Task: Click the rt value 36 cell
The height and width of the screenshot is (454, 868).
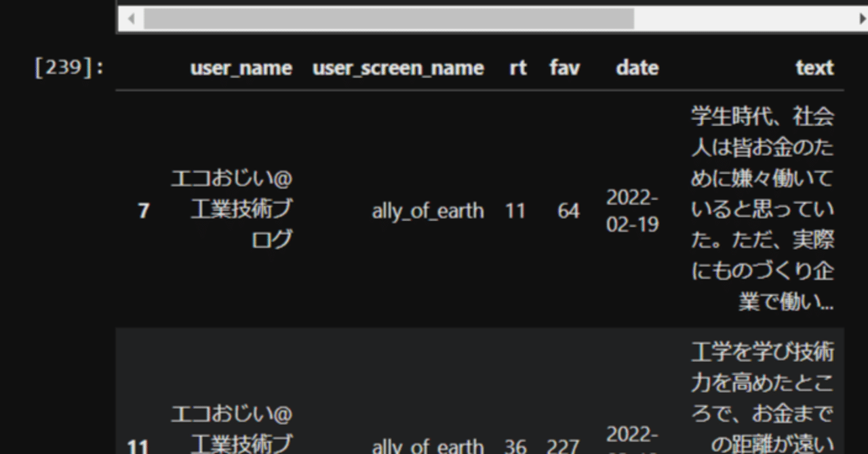Action: (515, 445)
